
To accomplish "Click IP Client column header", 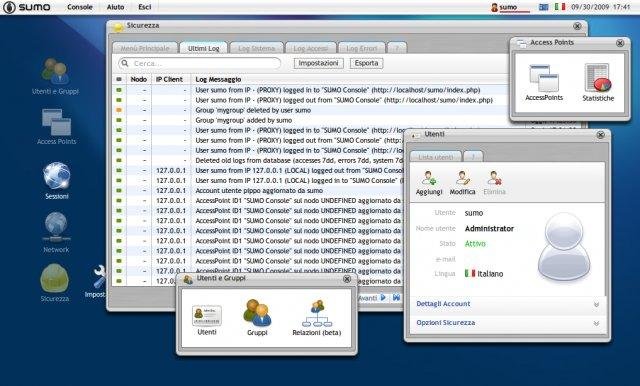I will 169,79.
